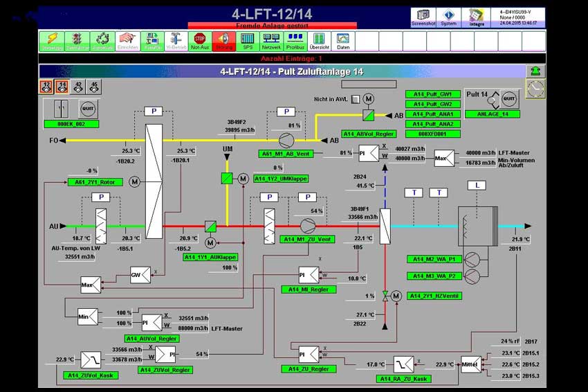Open the ANLAGE_14 label
Viewport: 588px width, 392px height.
pyautogui.click(x=493, y=114)
